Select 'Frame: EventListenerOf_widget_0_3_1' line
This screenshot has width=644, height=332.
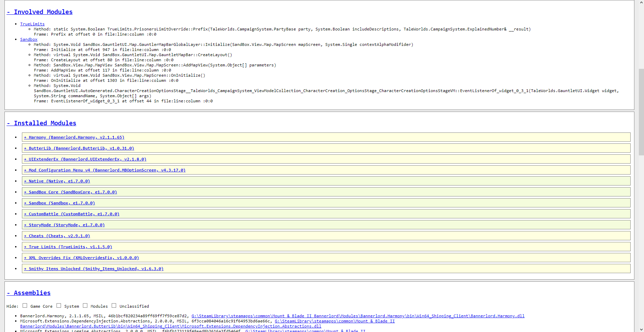pos(123,101)
